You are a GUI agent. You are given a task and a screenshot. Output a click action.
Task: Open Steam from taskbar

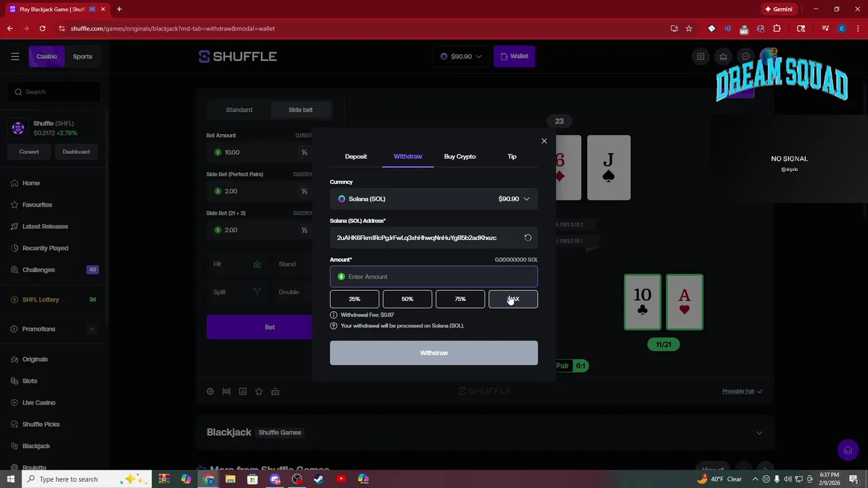319,479
